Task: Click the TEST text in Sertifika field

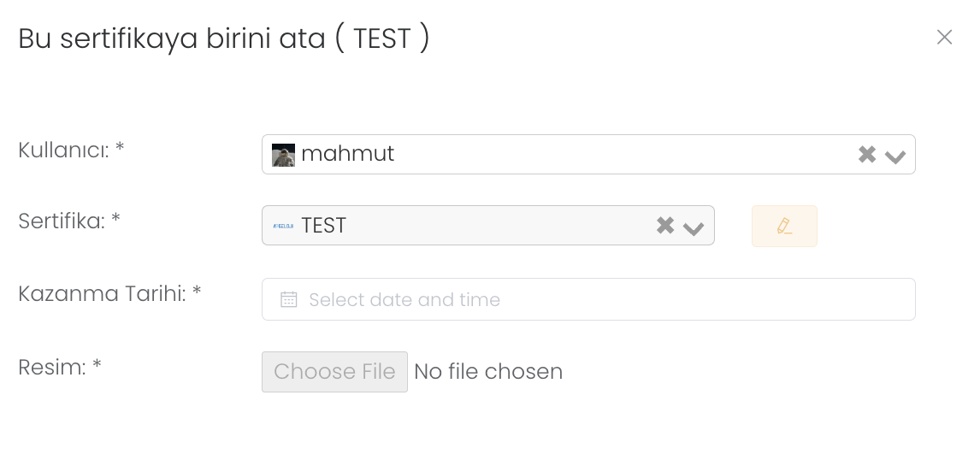Action: [323, 226]
